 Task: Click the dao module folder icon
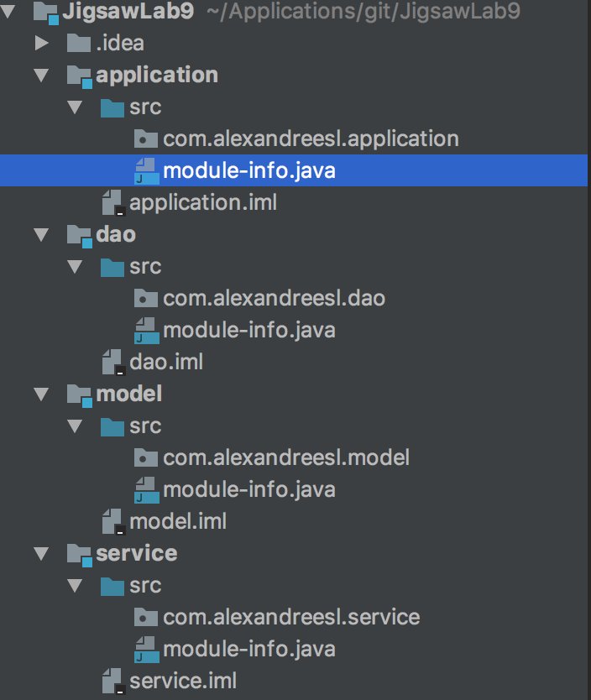pyautogui.click(x=78, y=235)
